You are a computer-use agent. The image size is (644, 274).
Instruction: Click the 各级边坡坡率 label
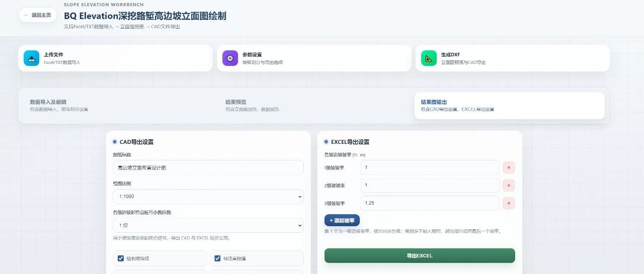click(345, 155)
